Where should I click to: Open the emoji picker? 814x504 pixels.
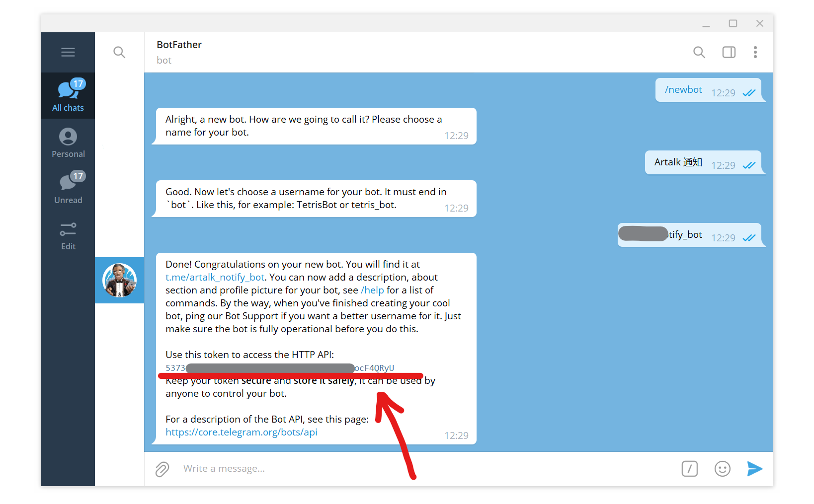click(x=722, y=469)
